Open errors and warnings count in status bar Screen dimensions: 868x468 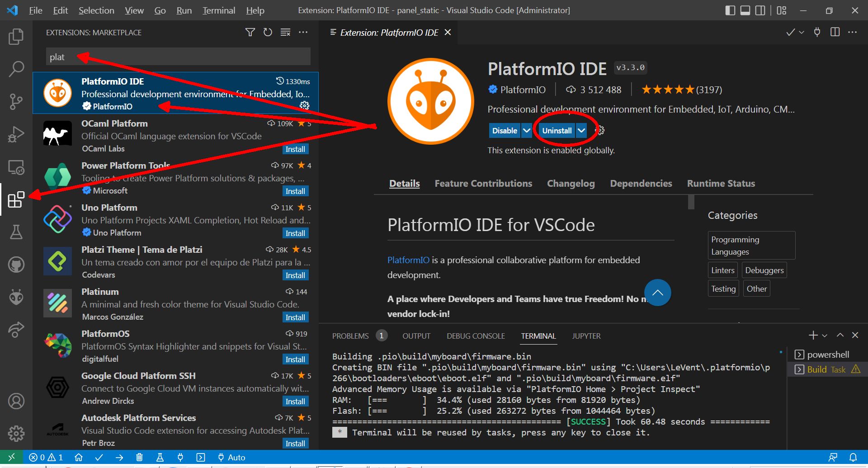[x=46, y=457]
